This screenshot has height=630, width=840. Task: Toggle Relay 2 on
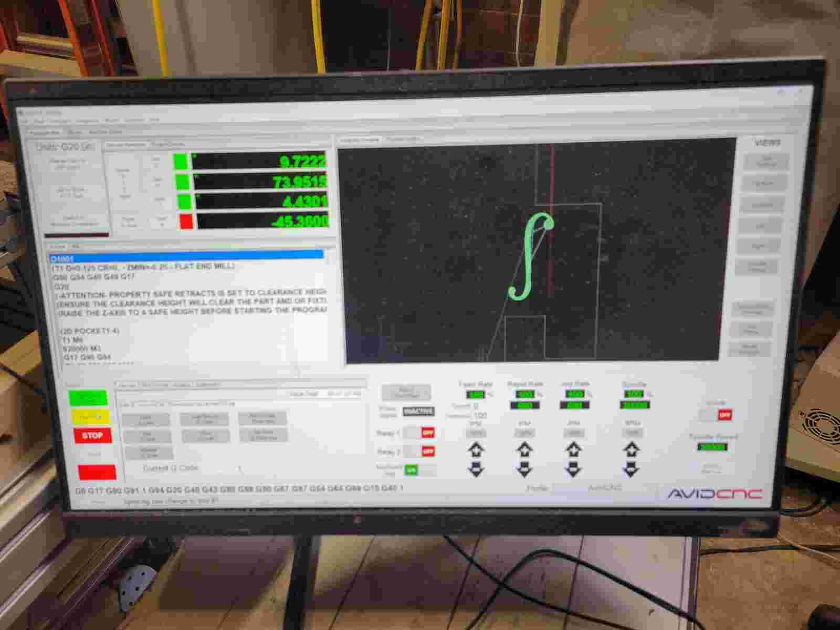tap(420, 451)
